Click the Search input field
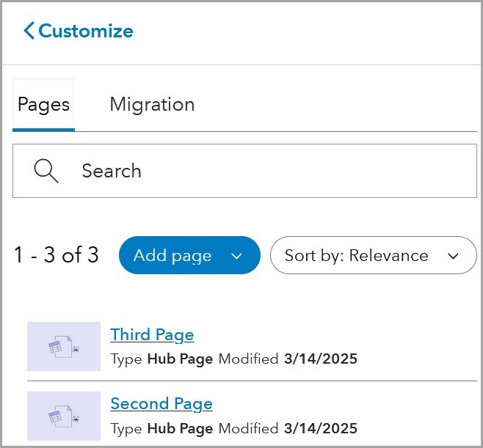483x448 pixels. tap(244, 171)
